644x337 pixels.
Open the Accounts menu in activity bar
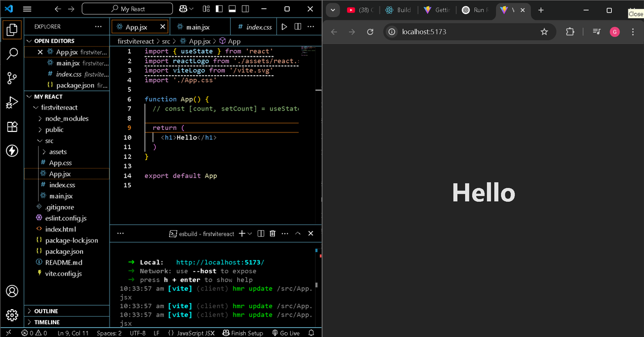[12, 291]
